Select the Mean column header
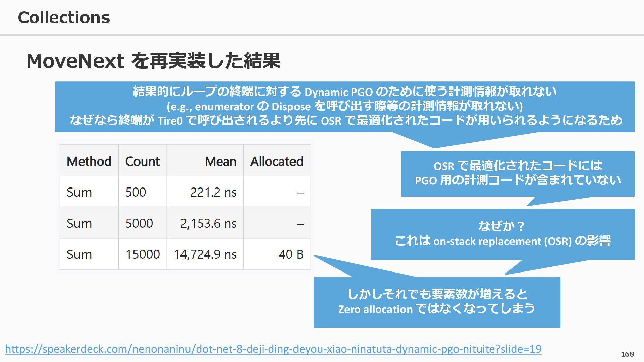 point(220,161)
